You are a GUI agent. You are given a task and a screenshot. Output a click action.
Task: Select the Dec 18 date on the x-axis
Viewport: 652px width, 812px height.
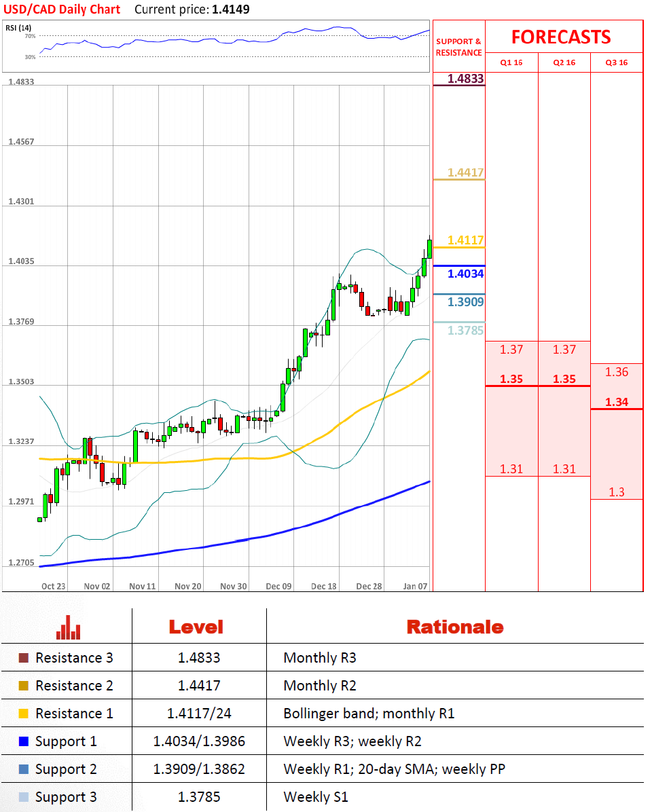point(323,586)
